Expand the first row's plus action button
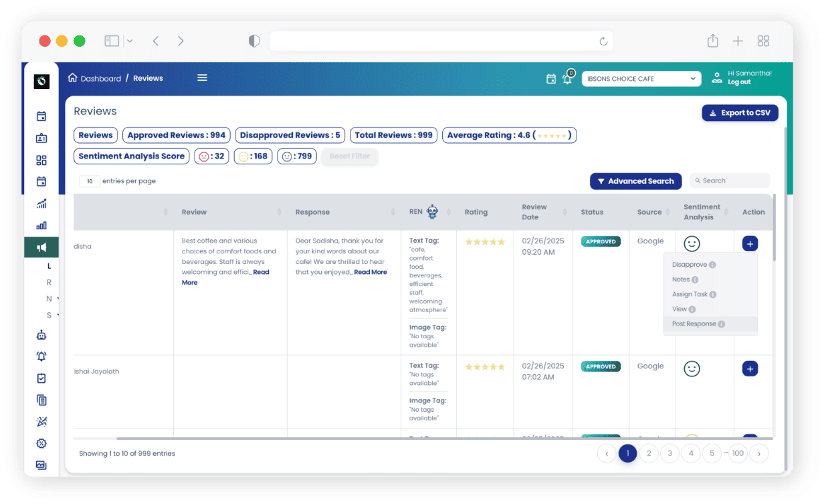Viewport: 820px width, 504px height. (x=750, y=244)
